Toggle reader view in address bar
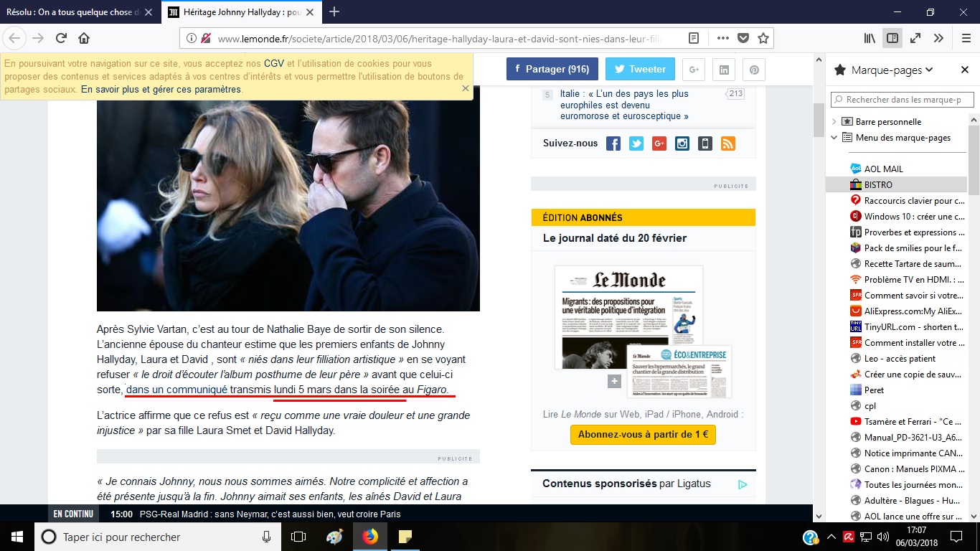This screenshot has width=980, height=551. pos(694,38)
